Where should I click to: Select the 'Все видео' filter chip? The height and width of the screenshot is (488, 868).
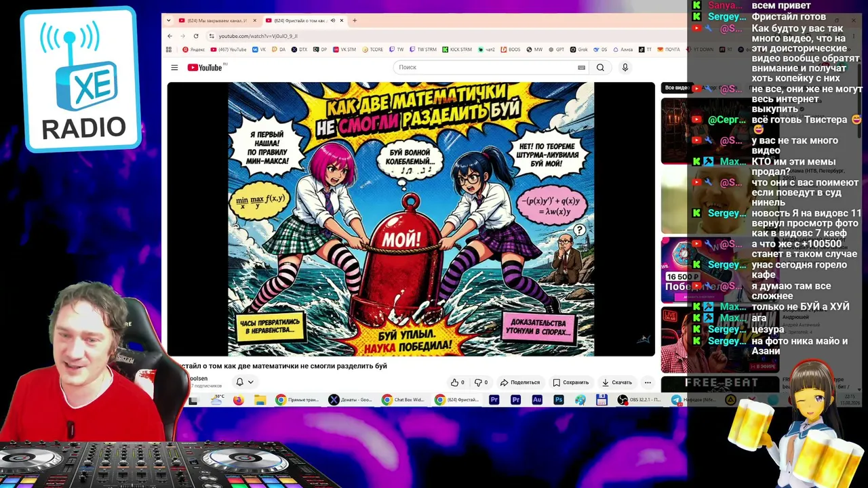(x=676, y=88)
